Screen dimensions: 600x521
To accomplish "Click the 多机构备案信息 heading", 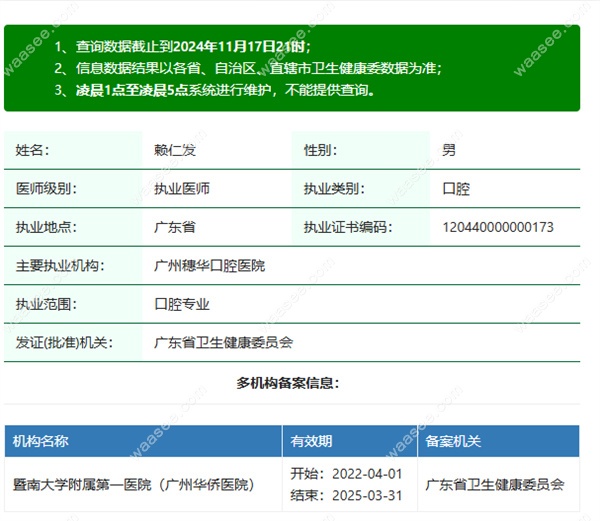I will point(288,383).
